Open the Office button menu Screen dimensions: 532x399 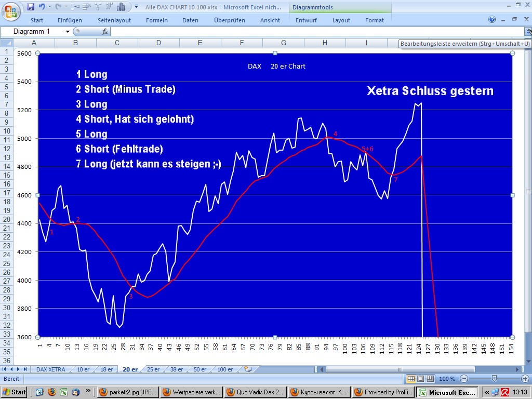(x=11, y=11)
